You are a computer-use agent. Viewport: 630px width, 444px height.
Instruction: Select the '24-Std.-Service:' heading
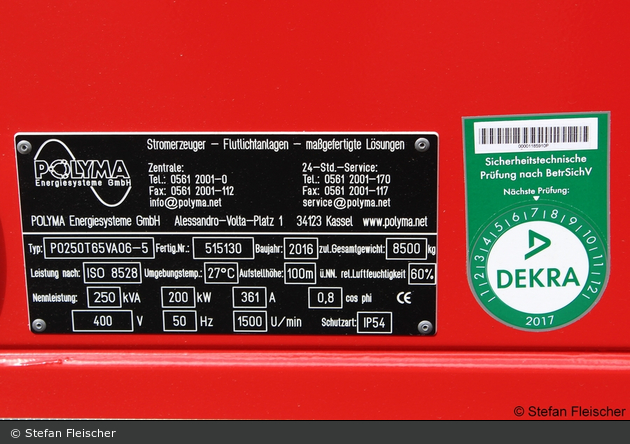(340, 167)
